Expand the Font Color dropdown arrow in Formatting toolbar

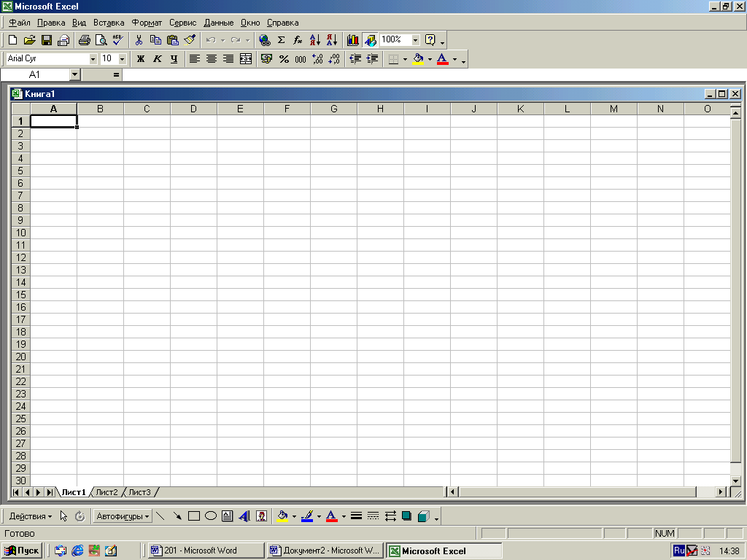click(x=454, y=59)
